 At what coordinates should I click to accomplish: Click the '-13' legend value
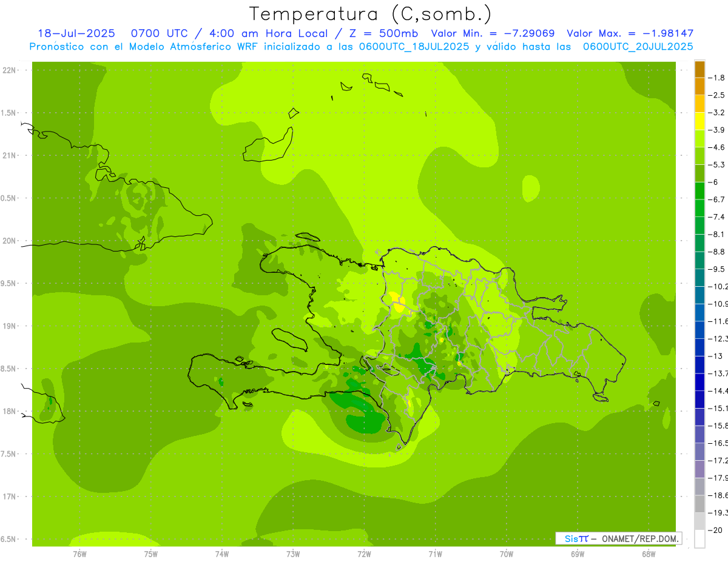[x=716, y=356]
